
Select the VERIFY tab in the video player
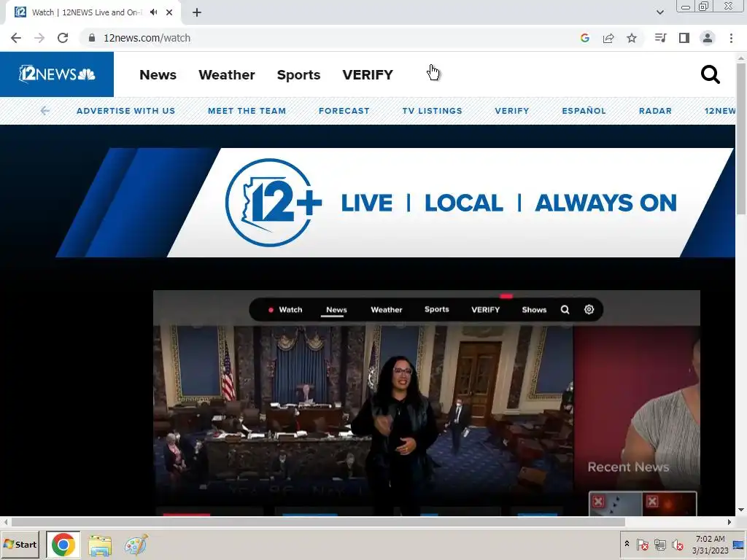pos(485,309)
